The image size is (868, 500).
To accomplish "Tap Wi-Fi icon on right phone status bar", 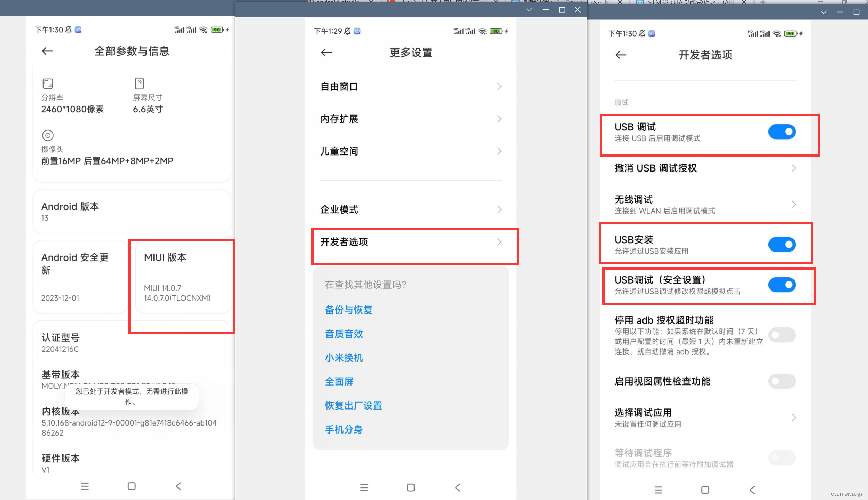I will pyautogui.click(x=777, y=34).
